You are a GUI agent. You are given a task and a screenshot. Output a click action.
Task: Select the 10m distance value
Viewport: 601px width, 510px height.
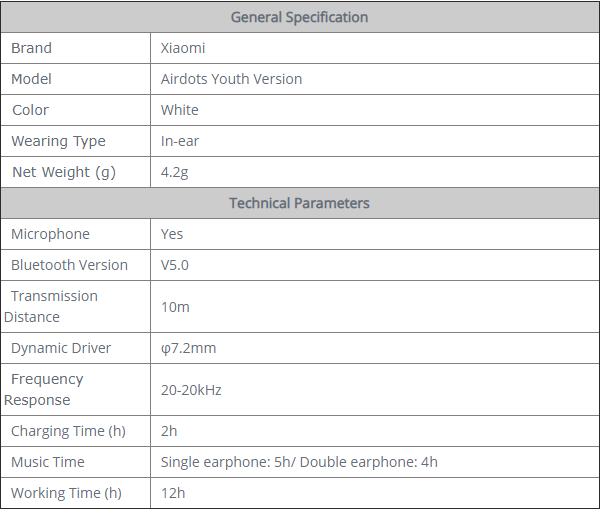pyautogui.click(x=175, y=307)
